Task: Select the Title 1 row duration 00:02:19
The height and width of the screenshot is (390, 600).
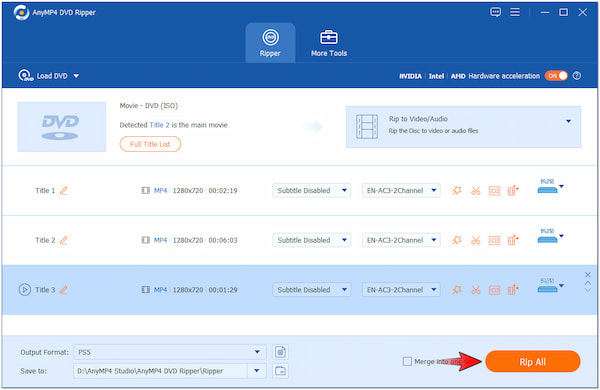Action: coord(223,191)
